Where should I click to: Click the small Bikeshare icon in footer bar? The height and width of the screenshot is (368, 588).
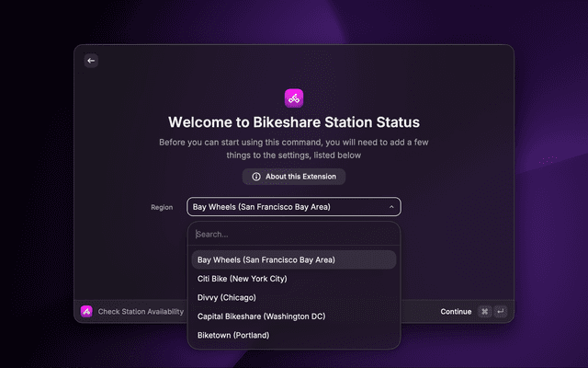point(86,311)
